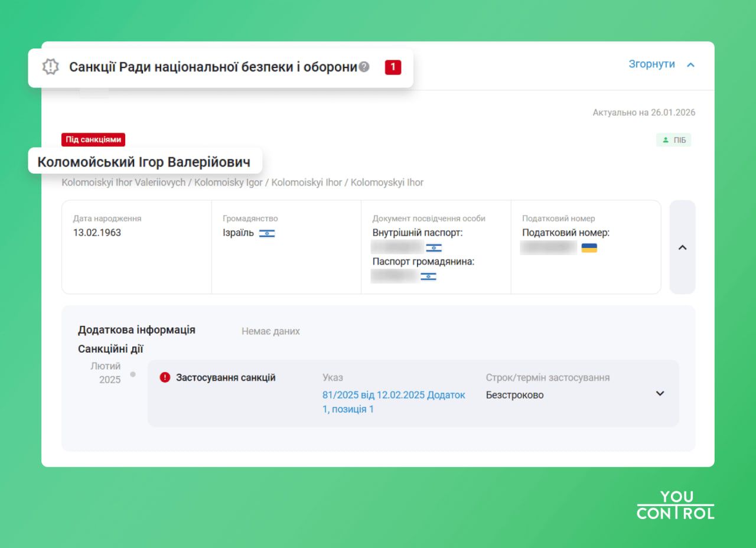Click the red alert icon near Застосування санкцій

click(165, 377)
